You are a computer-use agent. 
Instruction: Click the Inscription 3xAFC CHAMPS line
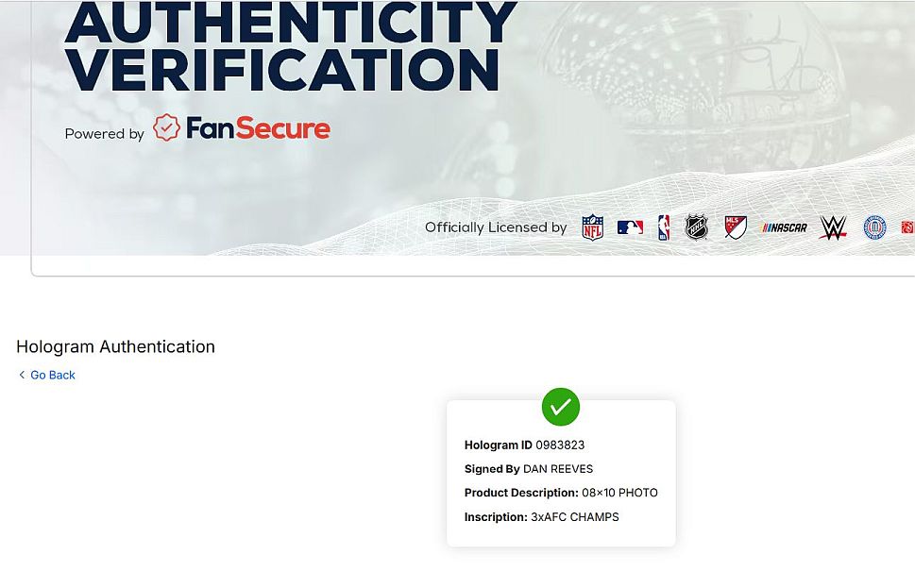tap(542, 517)
